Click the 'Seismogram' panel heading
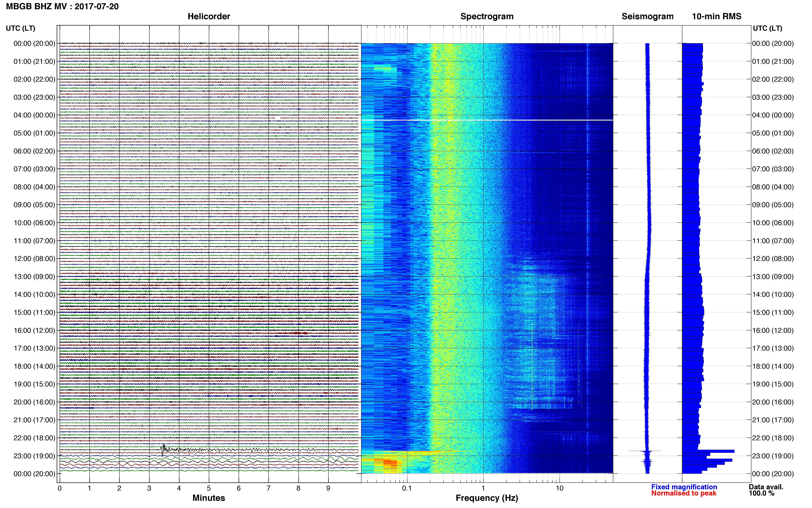The image size is (812, 508). (x=648, y=16)
